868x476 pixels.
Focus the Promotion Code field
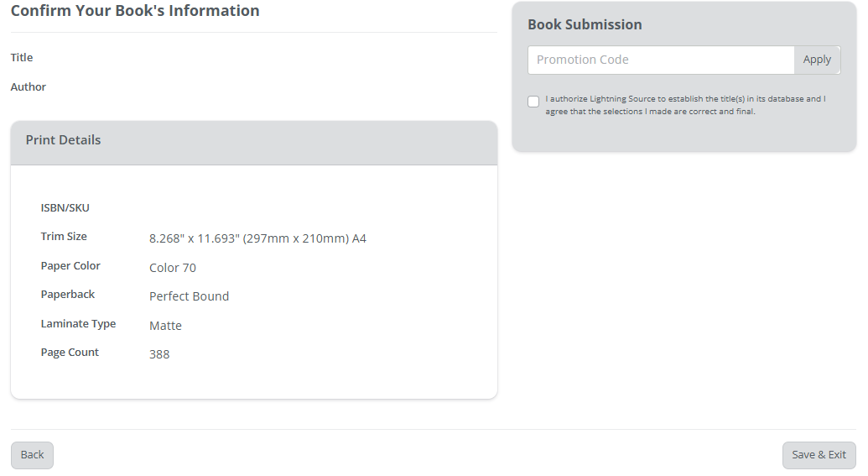(x=661, y=60)
